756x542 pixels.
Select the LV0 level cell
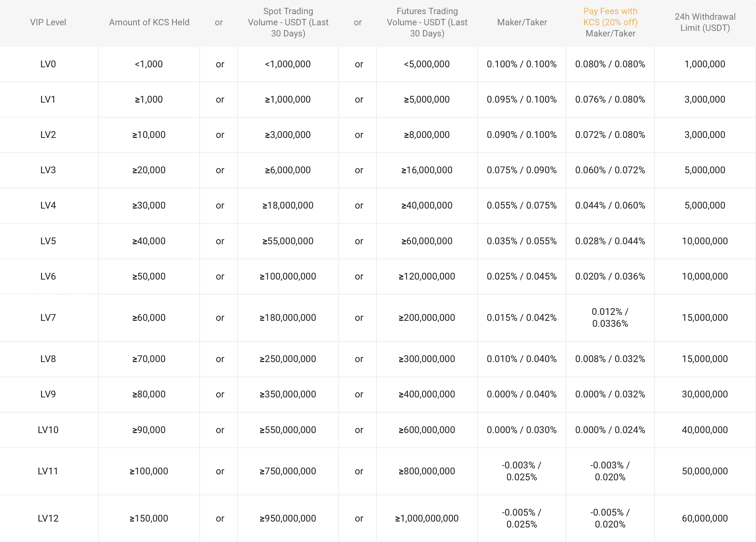[x=48, y=64]
